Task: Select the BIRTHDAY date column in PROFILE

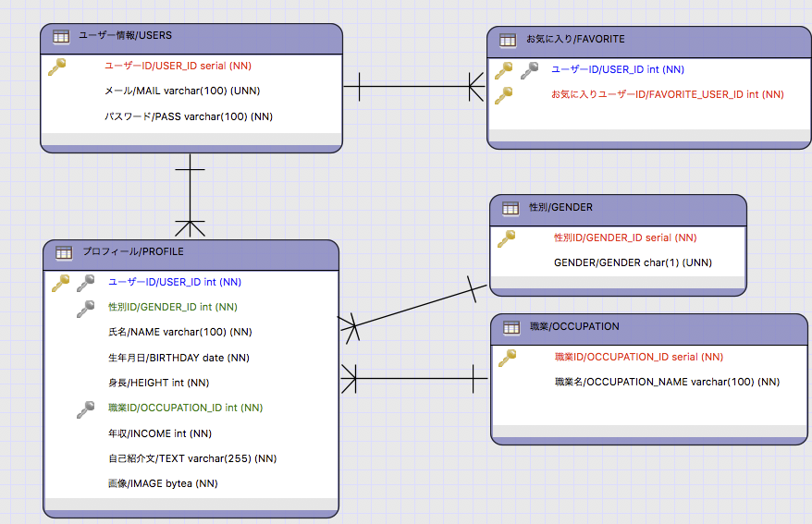Action: 179,358
